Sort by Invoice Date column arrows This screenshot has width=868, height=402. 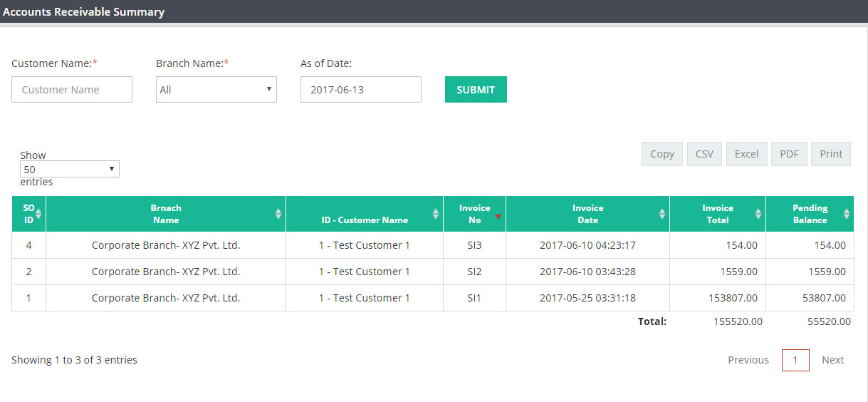point(662,214)
